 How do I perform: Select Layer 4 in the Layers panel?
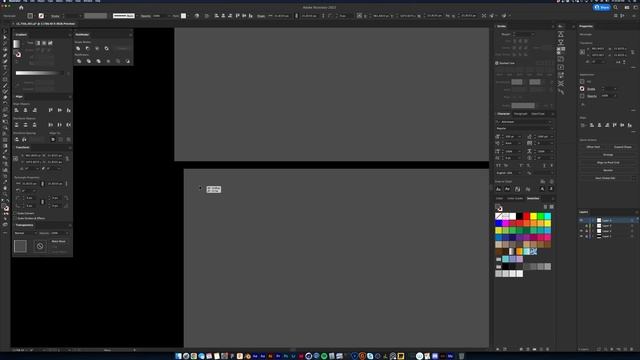(x=607, y=220)
